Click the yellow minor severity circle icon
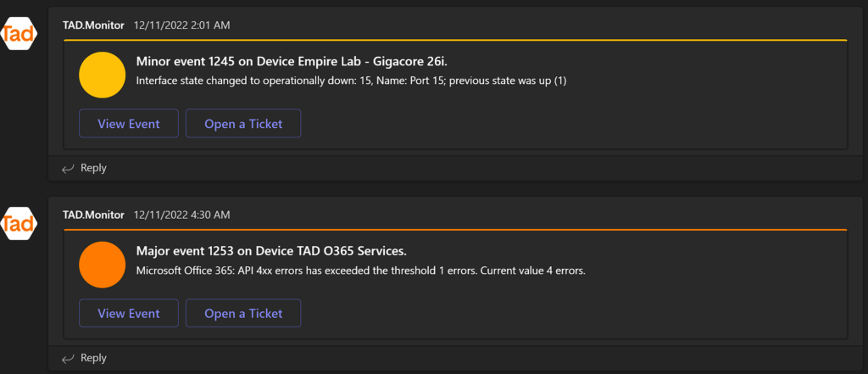The width and height of the screenshot is (868, 374). 103,75
